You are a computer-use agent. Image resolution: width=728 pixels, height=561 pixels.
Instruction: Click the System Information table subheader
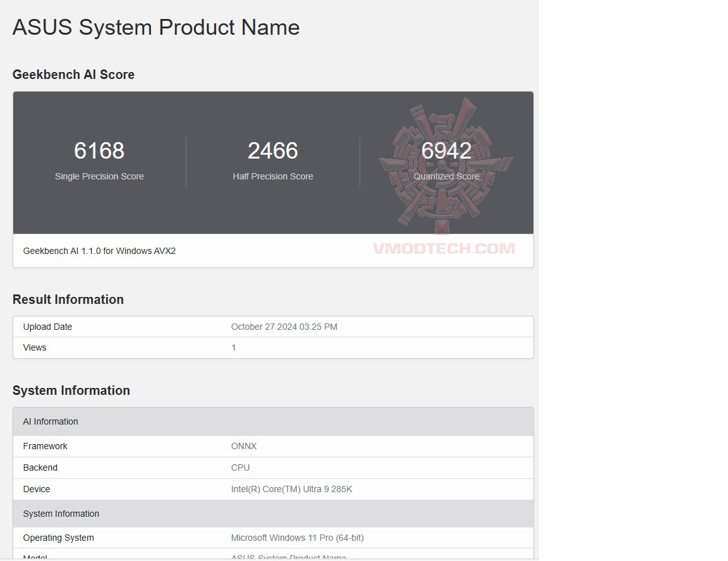[x=274, y=514]
